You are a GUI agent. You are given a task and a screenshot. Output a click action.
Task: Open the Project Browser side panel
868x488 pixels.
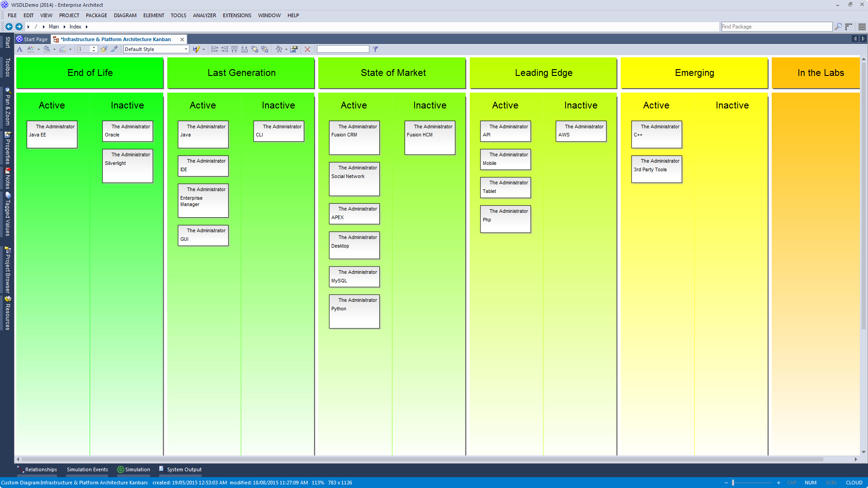8,270
